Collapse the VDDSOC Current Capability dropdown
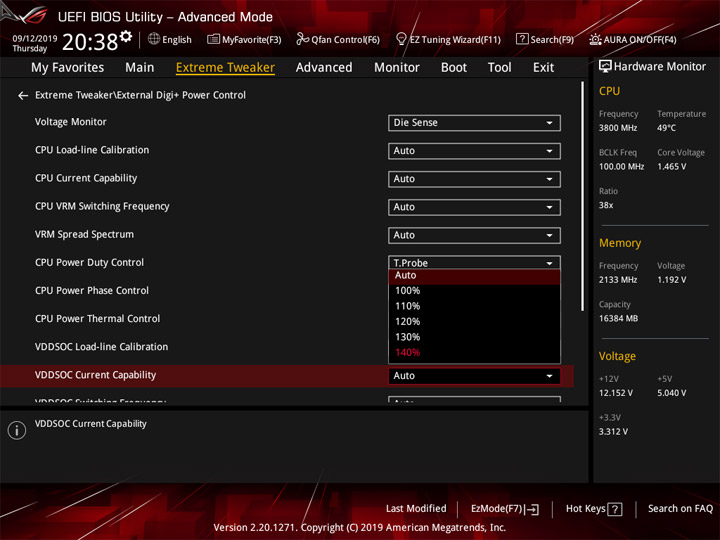 474,376
